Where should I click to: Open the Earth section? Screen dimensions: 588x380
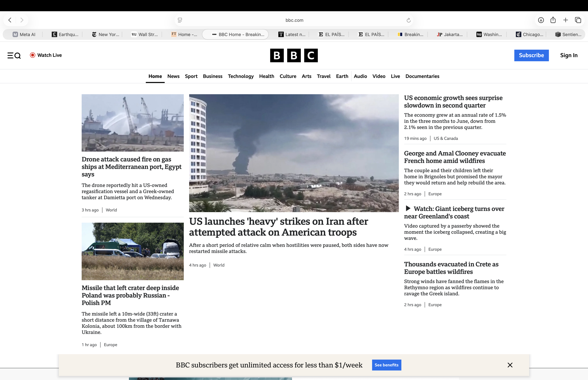tap(342, 76)
